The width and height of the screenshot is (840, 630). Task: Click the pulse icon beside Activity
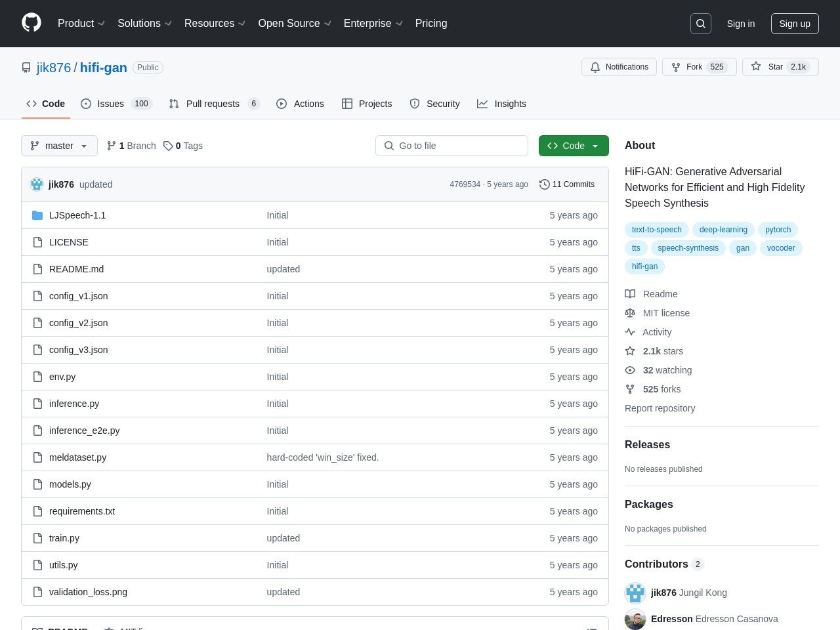coord(630,332)
